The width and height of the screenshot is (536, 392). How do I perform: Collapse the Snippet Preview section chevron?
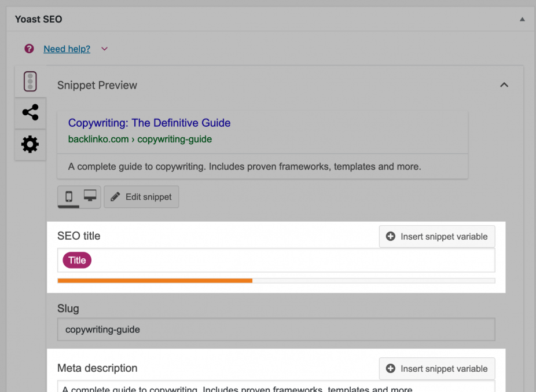click(504, 85)
